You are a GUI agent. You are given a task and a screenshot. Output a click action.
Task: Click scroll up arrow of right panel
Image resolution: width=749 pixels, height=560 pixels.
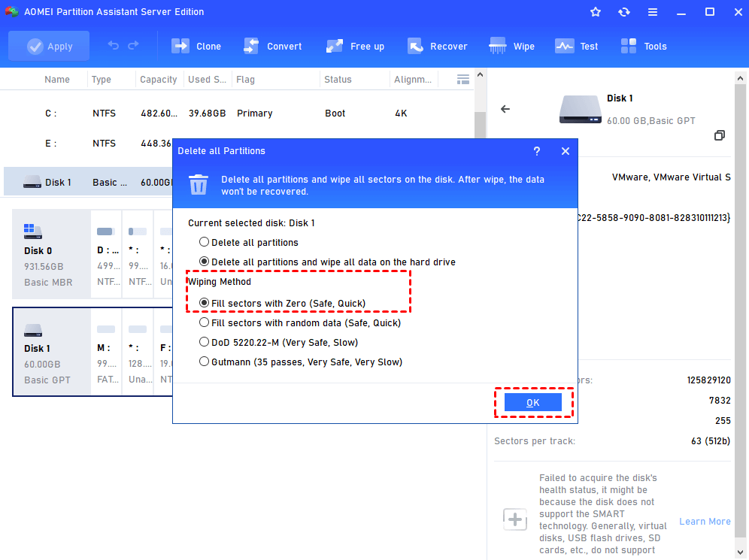[741, 78]
